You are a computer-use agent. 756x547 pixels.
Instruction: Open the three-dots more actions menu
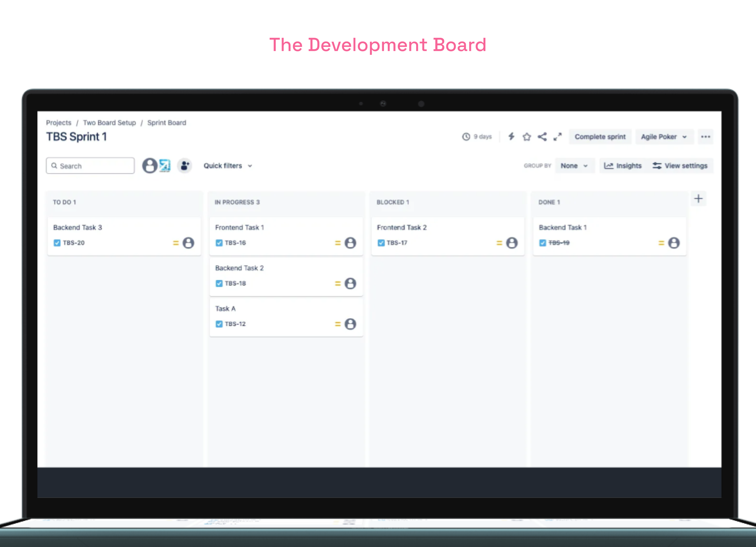click(x=705, y=137)
